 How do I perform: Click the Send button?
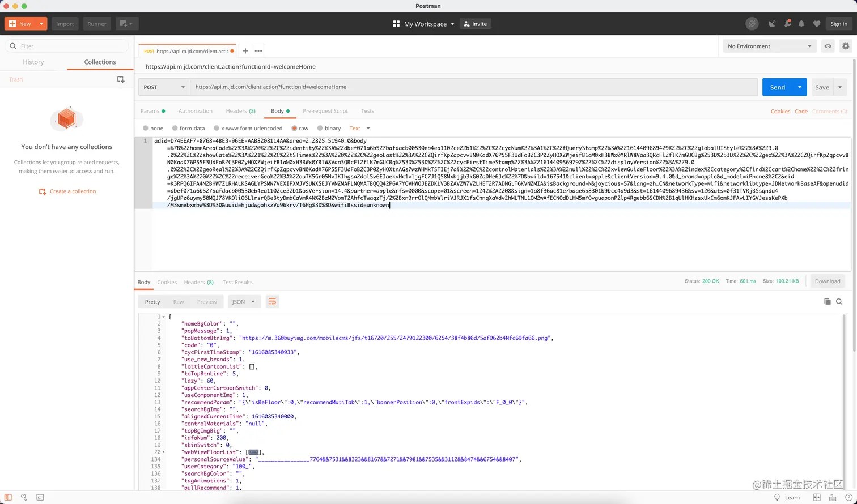click(778, 87)
